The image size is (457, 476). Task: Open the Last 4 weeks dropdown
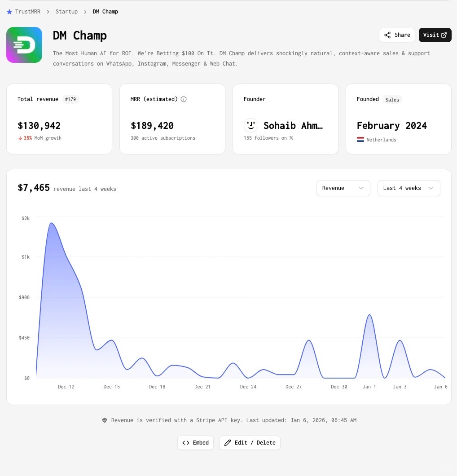click(x=409, y=188)
